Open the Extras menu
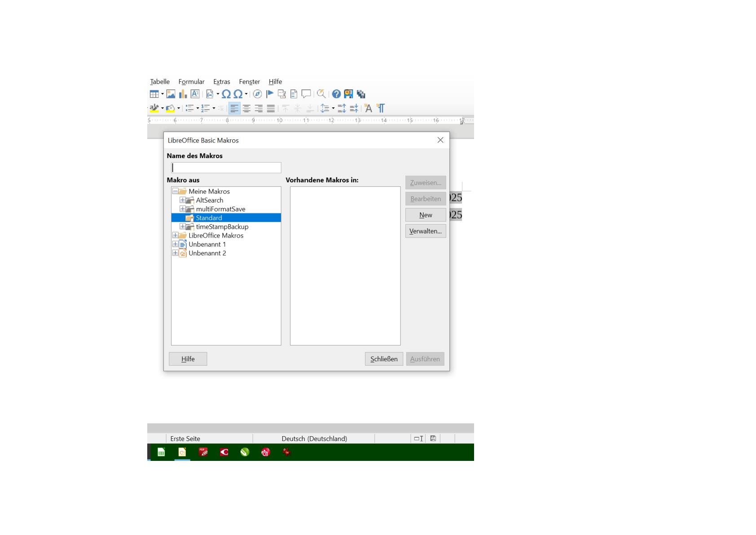This screenshot has width=756, height=535. point(221,82)
